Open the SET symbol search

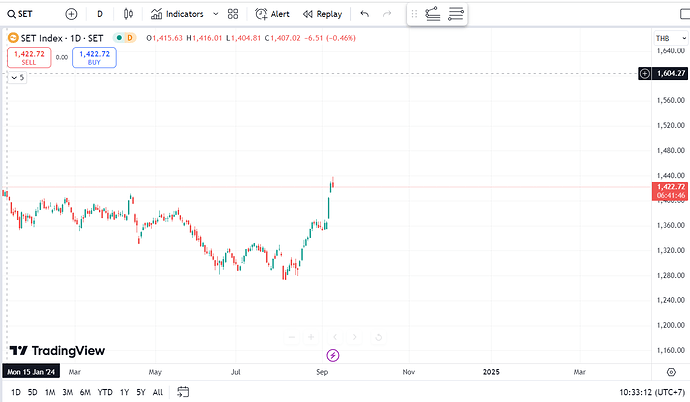[x=25, y=14]
